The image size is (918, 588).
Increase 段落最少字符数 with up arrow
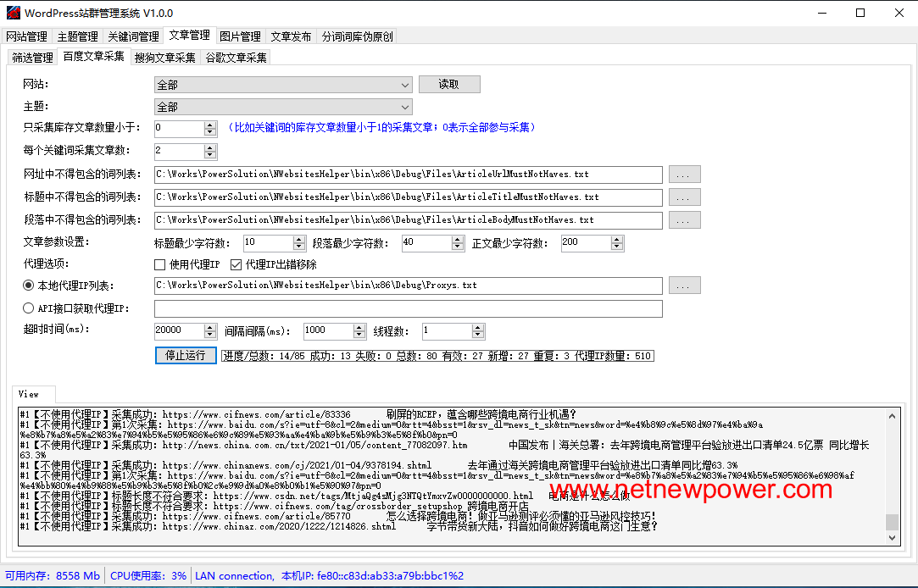point(458,239)
